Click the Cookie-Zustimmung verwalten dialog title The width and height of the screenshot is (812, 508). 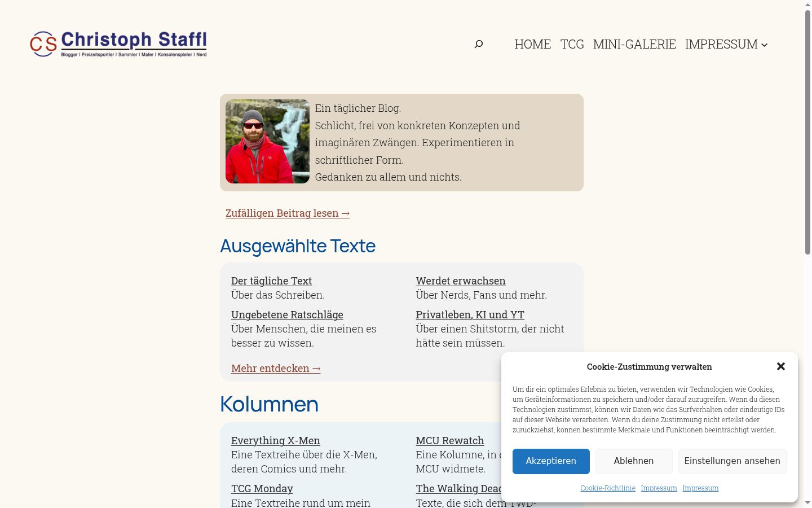(649, 366)
